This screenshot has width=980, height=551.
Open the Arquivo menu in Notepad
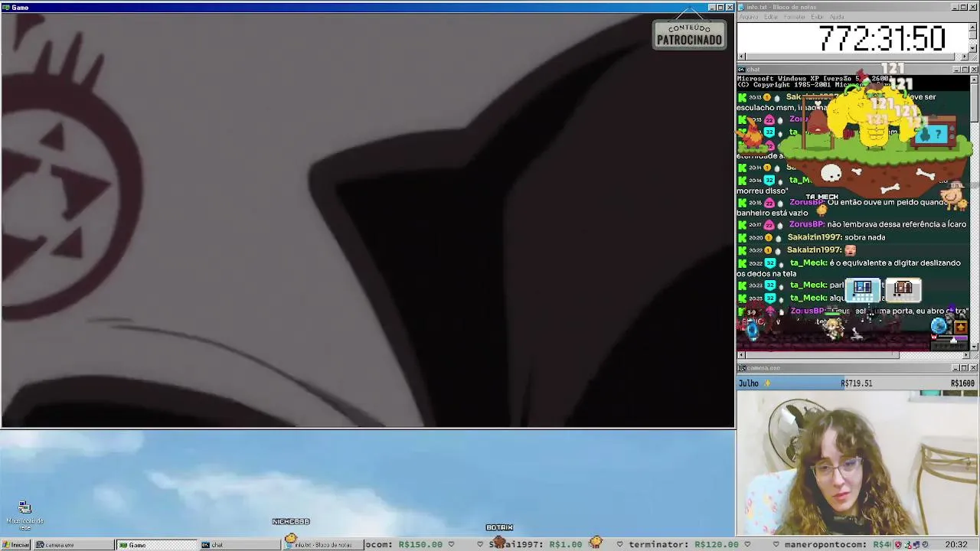coord(749,17)
